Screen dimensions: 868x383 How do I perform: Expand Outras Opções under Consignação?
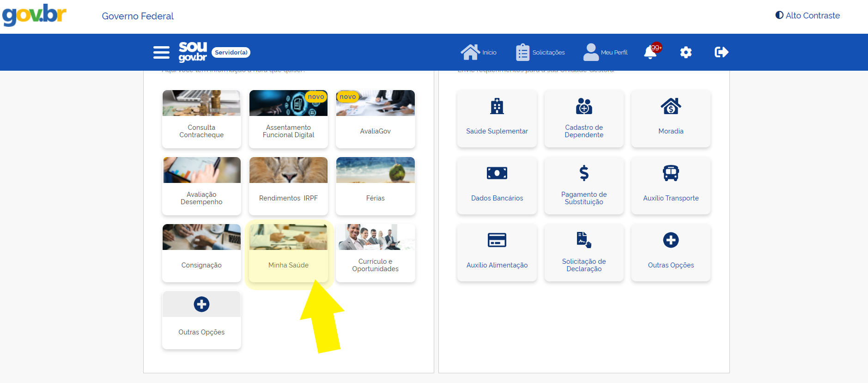pos(201,320)
